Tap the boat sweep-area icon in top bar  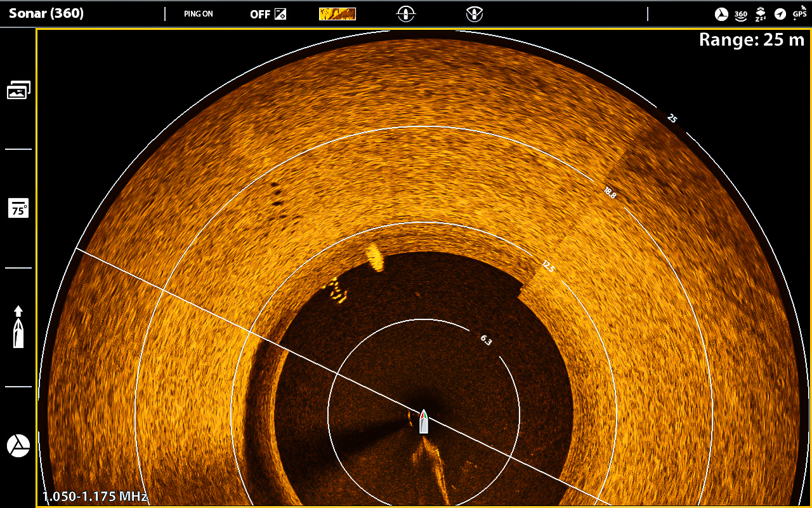point(406,14)
